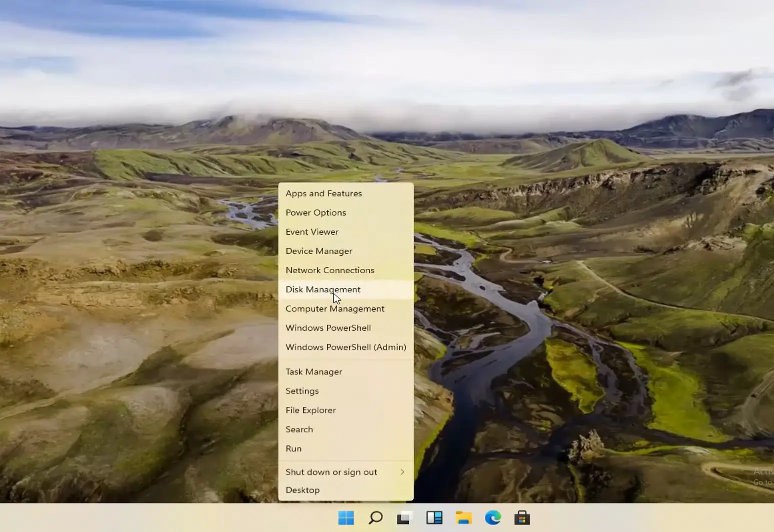Open Microsoft Edge from the taskbar
The width and height of the screenshot is (774, 532).
[493, 518]
